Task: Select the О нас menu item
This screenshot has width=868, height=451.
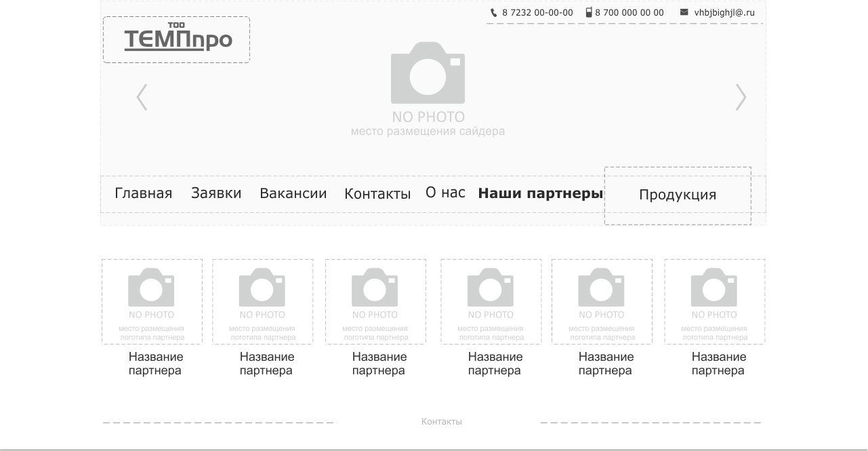Action: click(445, 193)
